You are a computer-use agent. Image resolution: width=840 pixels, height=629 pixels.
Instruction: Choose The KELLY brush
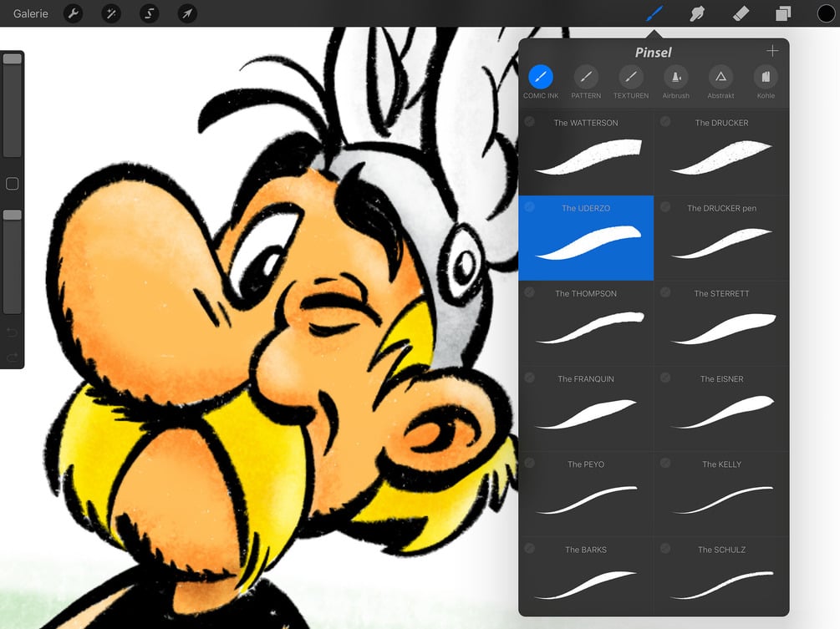[721, 495]
